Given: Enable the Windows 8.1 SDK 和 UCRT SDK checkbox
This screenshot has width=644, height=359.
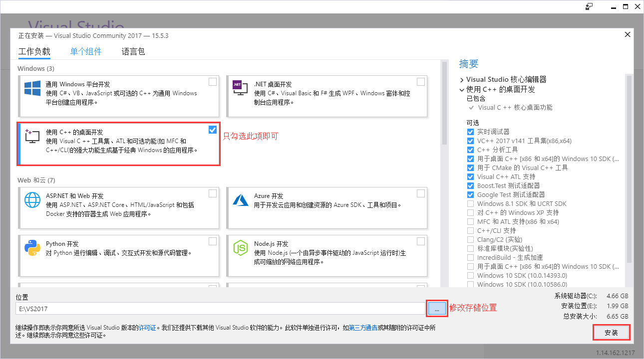Looking at the screenshot, I should [470, 203].
